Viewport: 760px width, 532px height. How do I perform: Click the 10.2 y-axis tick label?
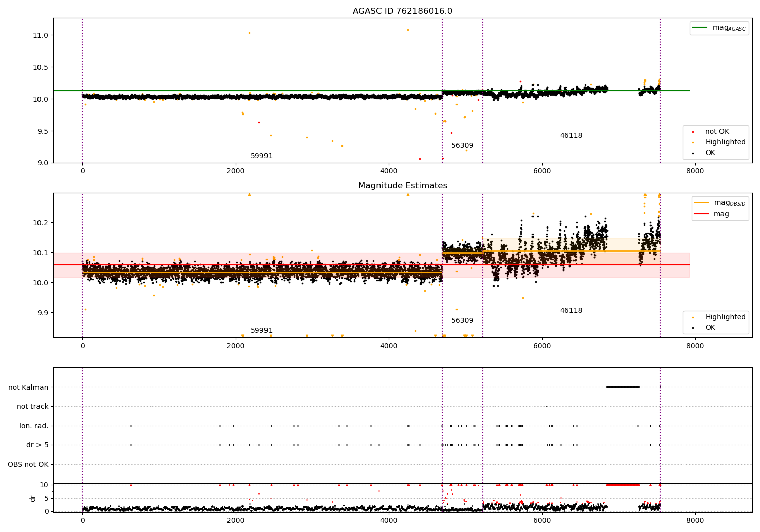40,223
